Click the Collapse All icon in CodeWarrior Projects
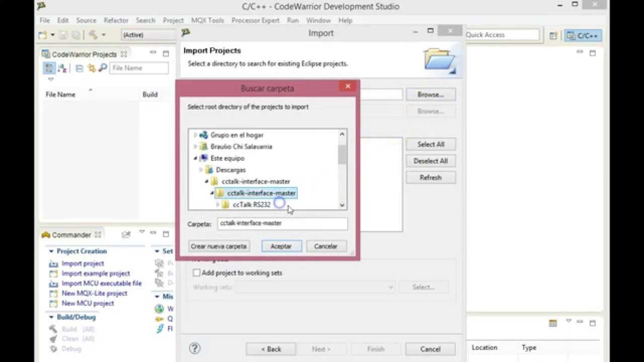This screenshot has width=644, height=362. click(x=79, y=68)
